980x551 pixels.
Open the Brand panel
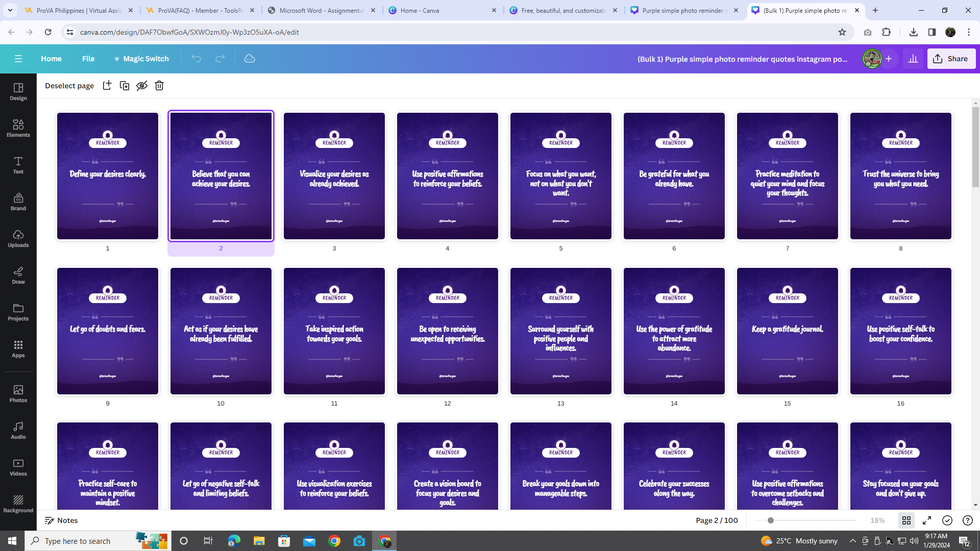(18, 202)
